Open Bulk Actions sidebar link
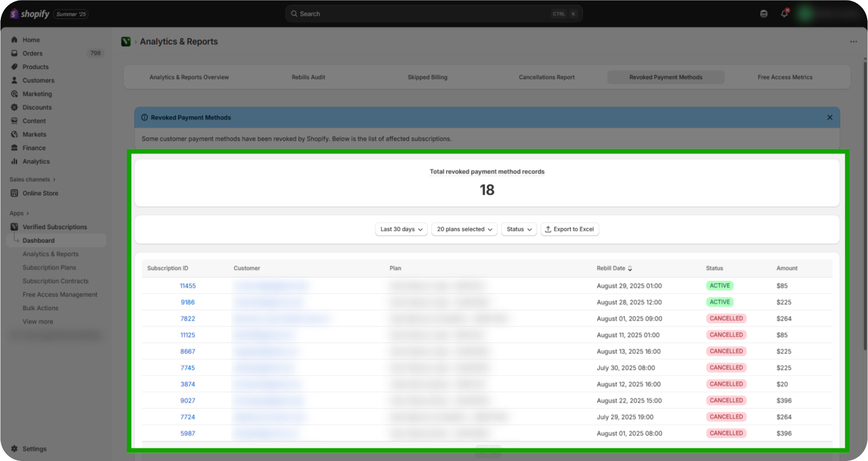 pos(40,308)
